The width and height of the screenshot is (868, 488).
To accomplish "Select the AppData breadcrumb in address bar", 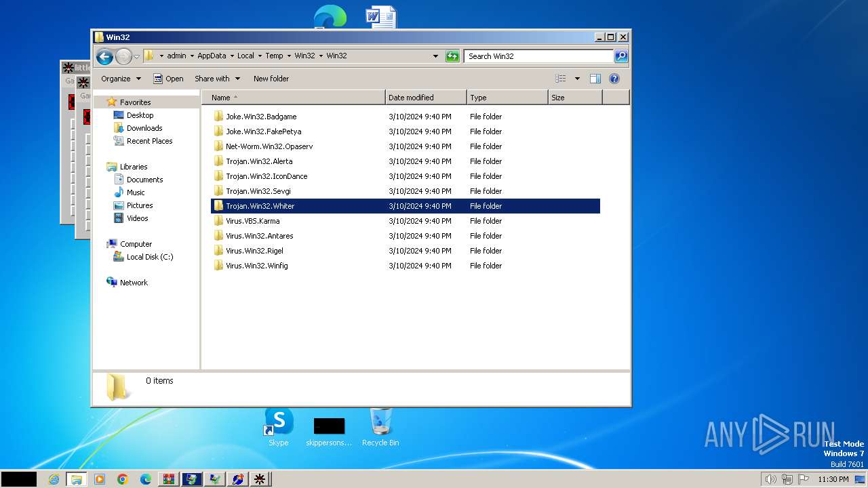I will [x=212, y=56].
